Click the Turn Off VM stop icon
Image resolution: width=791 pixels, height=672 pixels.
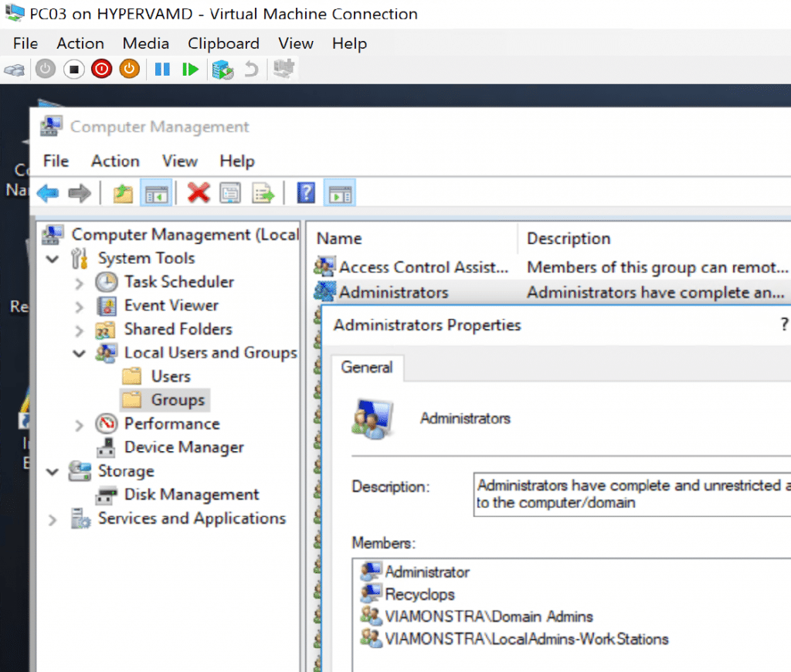pyautogui.click(x=73, y=70)
